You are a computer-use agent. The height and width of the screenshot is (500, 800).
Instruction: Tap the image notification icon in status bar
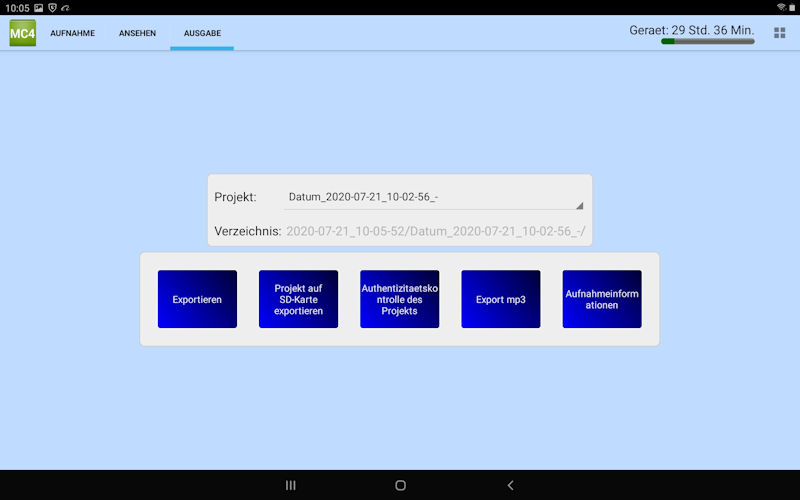coord(38,7)
